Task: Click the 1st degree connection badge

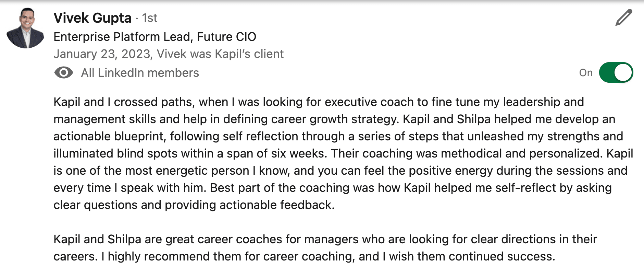Action: (x=150, y=18)
